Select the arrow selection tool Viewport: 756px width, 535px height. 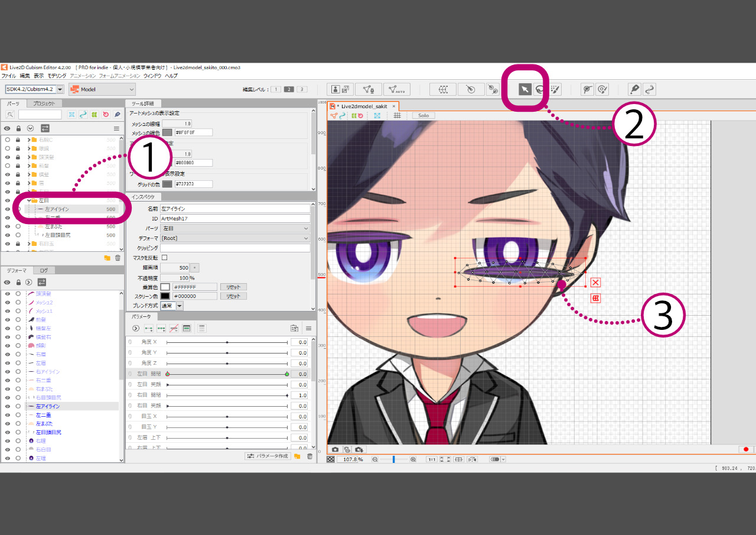(x=524, y=89)
